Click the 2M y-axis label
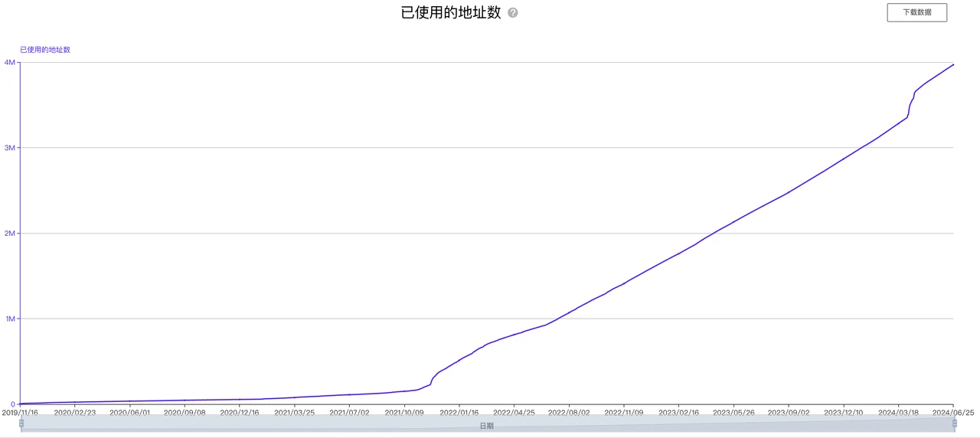Screen dimensions: 980x438 point(9,233)
